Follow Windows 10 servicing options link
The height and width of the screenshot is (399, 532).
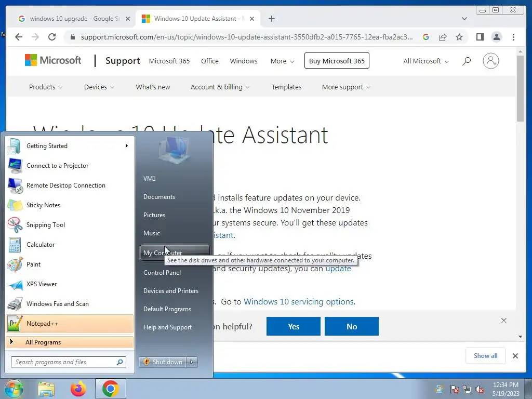click(x=299, y=302)
